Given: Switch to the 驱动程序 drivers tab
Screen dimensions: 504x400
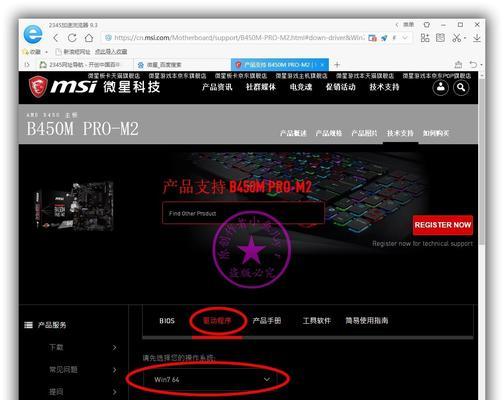Looking at the screenshot, I should click(x=217, y=321).
